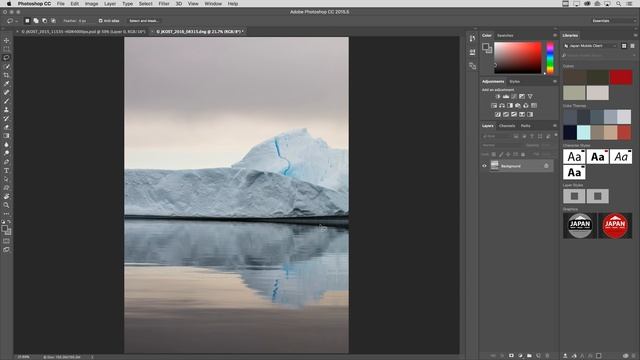This screenshot has height=360, width=640.
Task: Click the Search Adobe Stock field
Action: click(599, 55)
